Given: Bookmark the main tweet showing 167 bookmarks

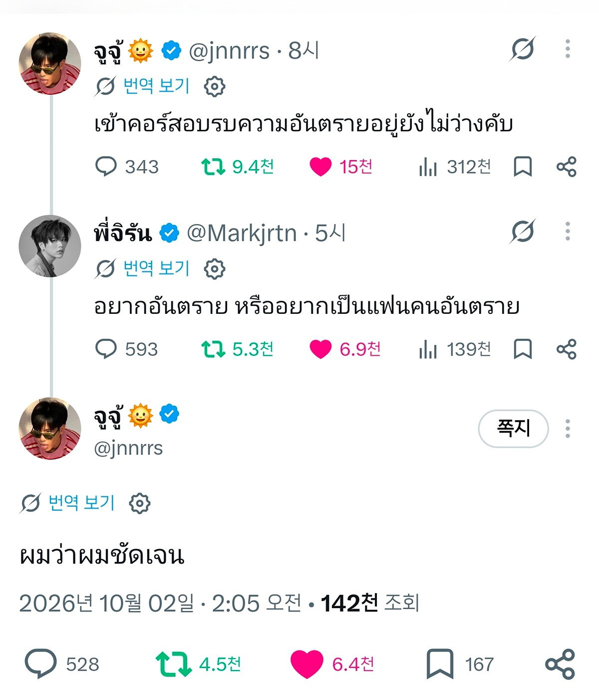Looking at the screenshot, I should (460, 664).
